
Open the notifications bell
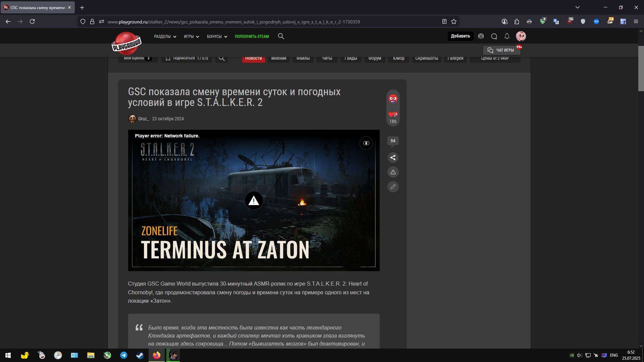tap(507, 36)
